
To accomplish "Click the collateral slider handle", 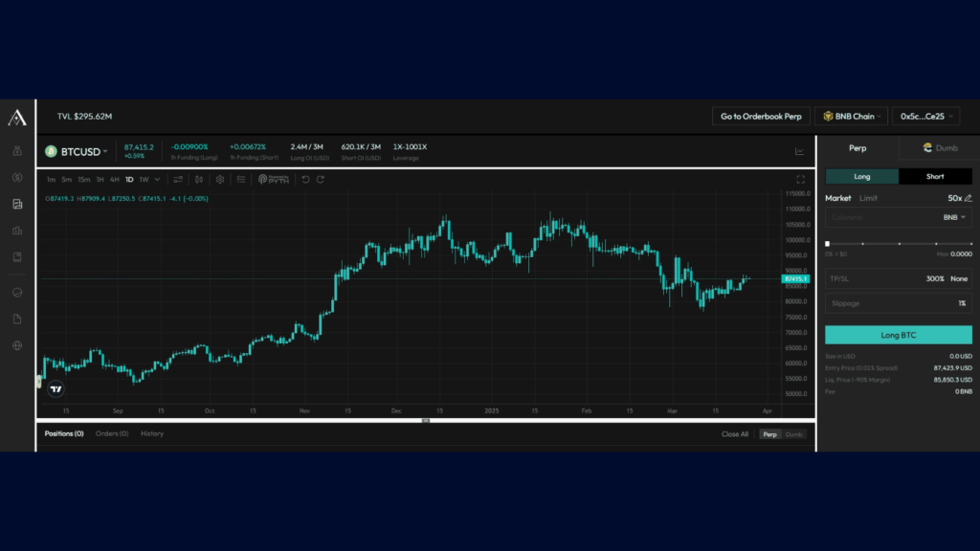I will click(x=828, y=244).
